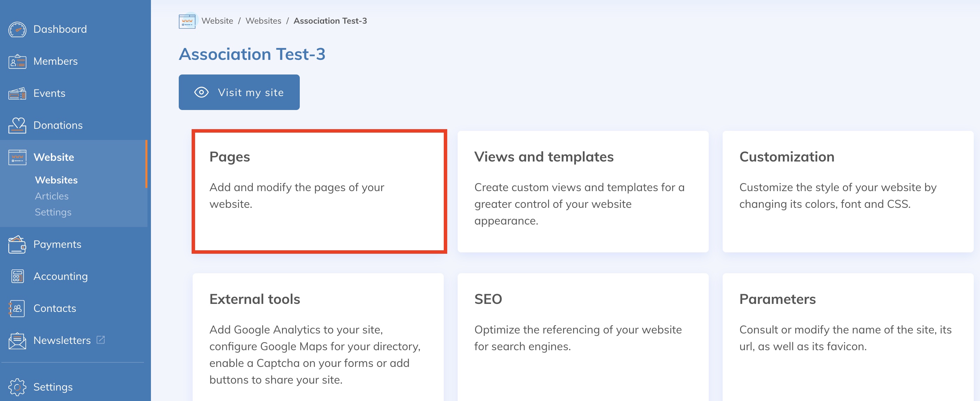This screenshot has height=401, width=980.
Task: Open the SEO card
Action: click(x=583, y=337)
